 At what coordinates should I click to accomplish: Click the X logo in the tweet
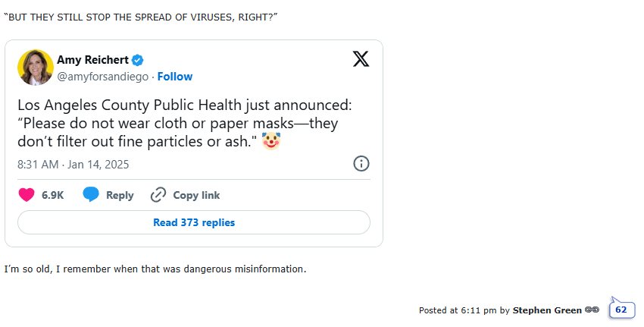coord(361,59)
